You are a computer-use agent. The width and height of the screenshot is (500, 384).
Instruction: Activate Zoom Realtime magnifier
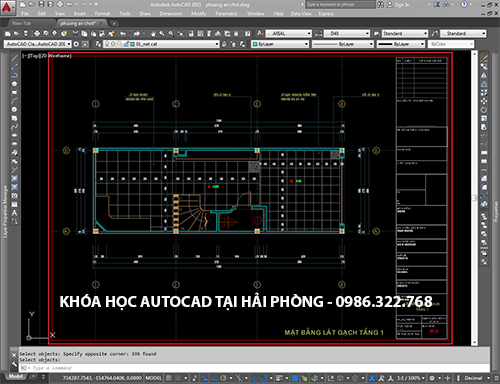tap(162, 34)
